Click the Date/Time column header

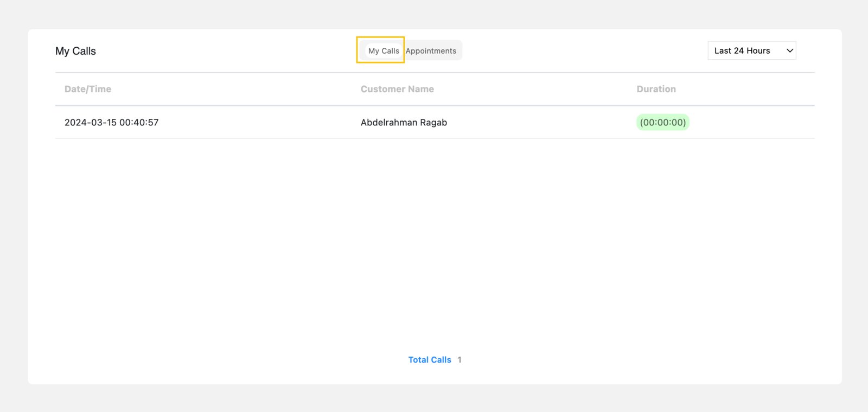coord(88,89)
